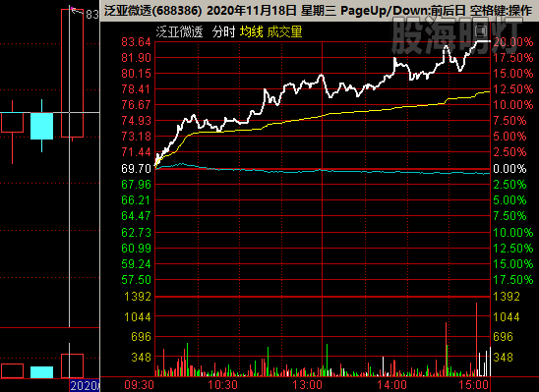Screen dimensions: 539x392
Task: Click the white 0.00% percent label
Action: [509, 169]
